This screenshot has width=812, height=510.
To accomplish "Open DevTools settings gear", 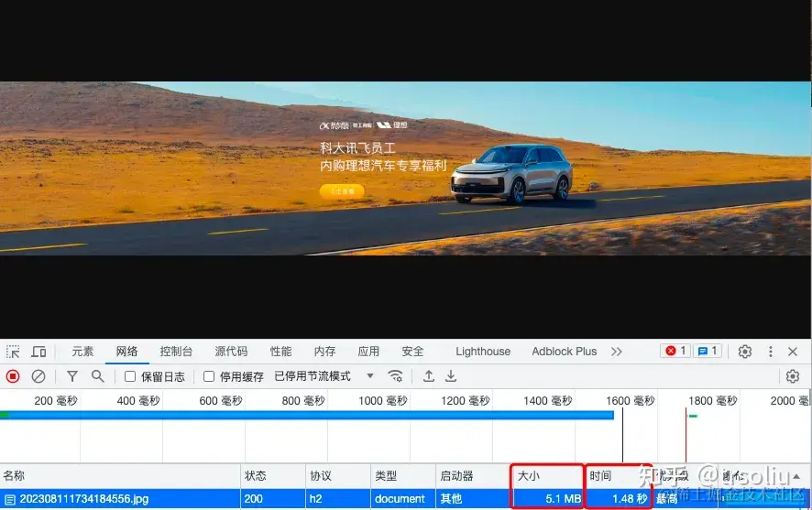I will (745, 352).
